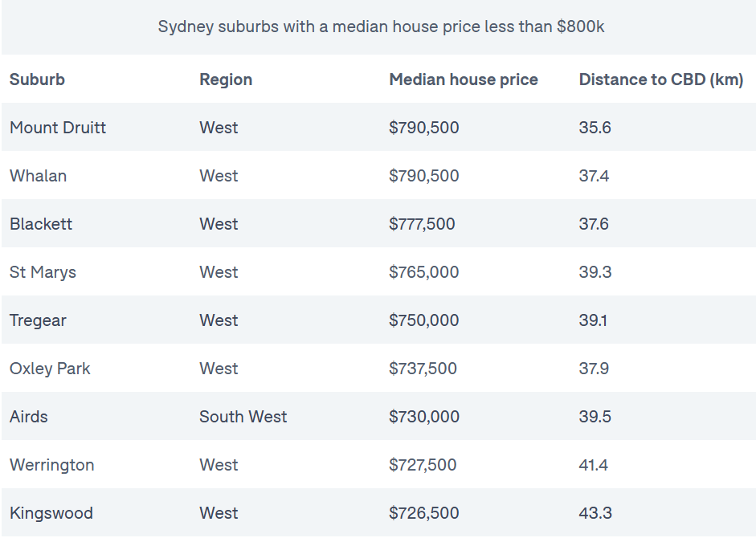756x538 pixels.
Task: Select the Blackett suburb cell
Action: [41, 224]
